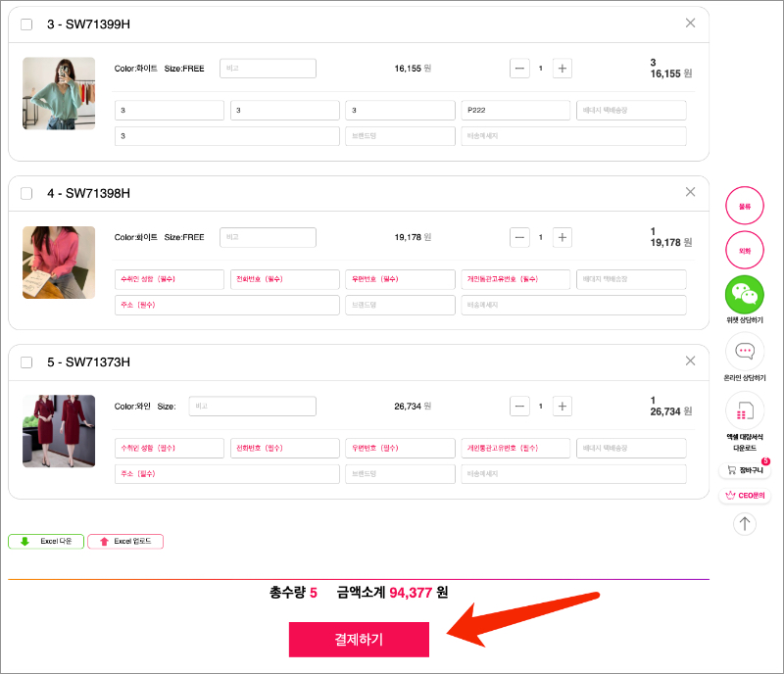The image size is (784, 674).
Task: Click the Excel 업로드 button
Action: coord(125,541)
